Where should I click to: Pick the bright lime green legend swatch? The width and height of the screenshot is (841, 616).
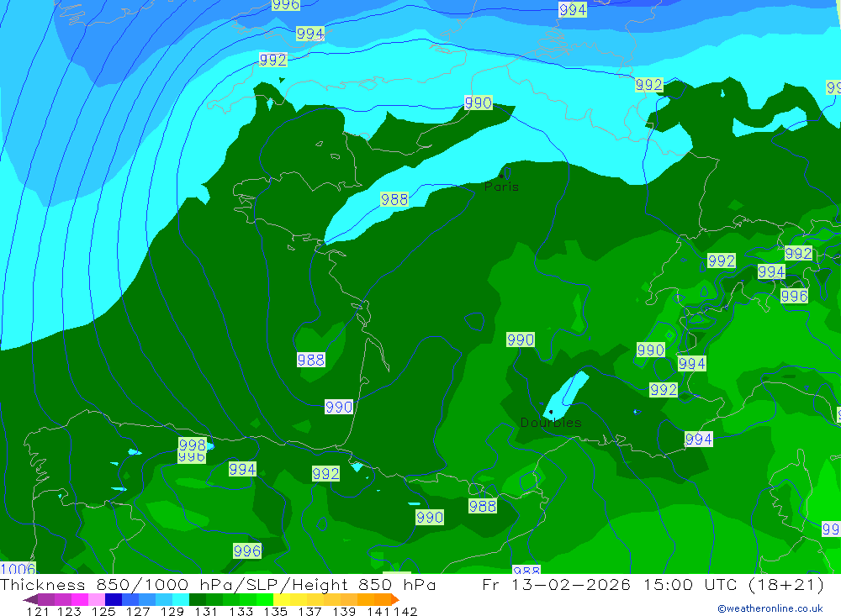[265, 599]
